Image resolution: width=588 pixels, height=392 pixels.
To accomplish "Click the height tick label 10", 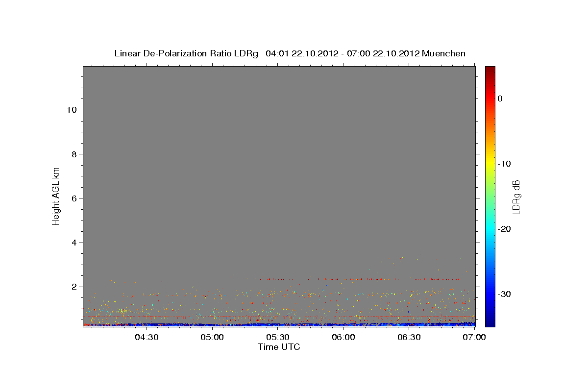I will tap(71, 110).
